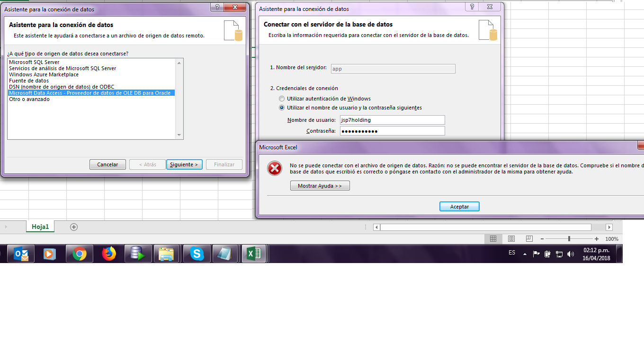Open the clock showing 02:12 p.m.
Image resolution: width=644 pixels, height=364 pixels.
[x=596, y=254]
